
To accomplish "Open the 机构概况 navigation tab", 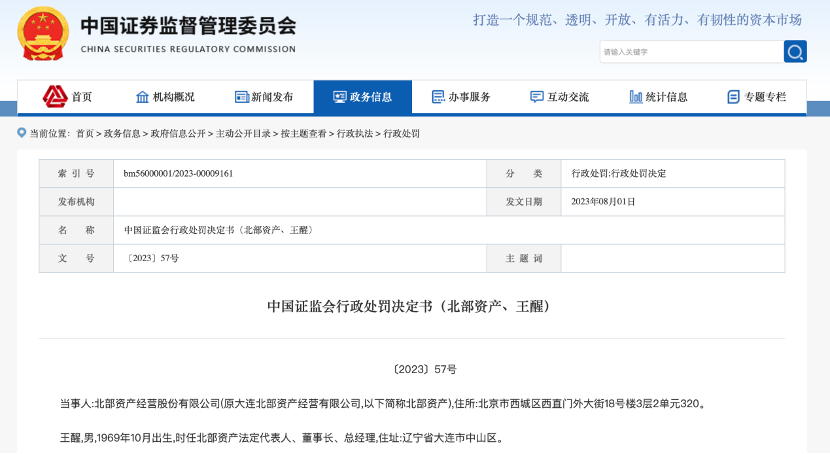I will click(x=166, y=97).
